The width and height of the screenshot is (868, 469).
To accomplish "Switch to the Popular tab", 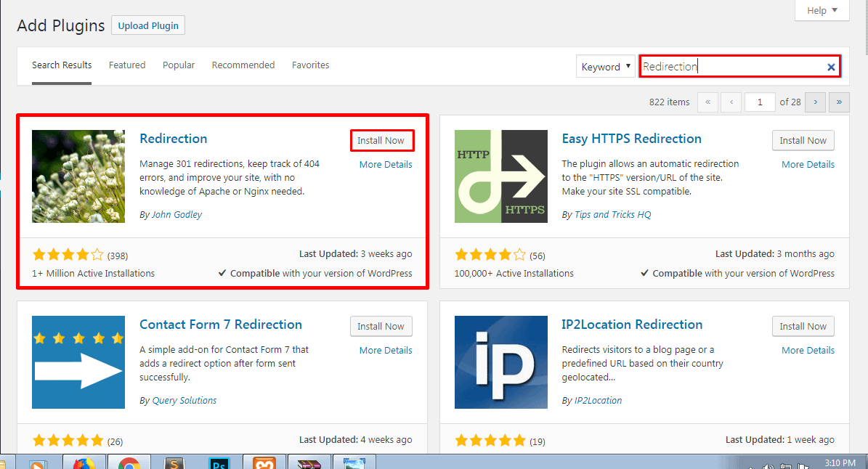I will [179, 65].
